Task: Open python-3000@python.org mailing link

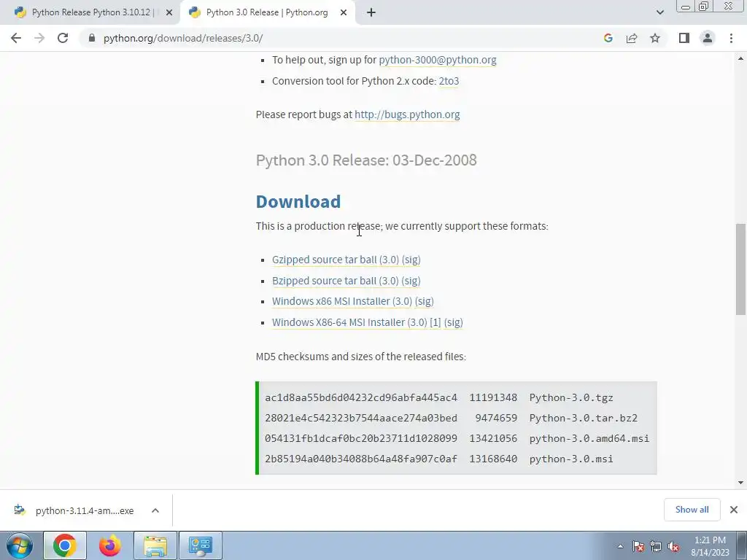Action: (438, 60)
